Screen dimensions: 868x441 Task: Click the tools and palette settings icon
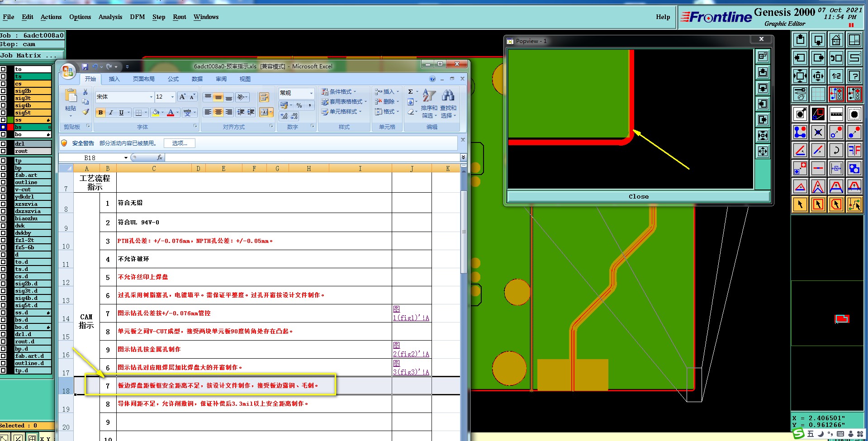[x=800, y=94]
